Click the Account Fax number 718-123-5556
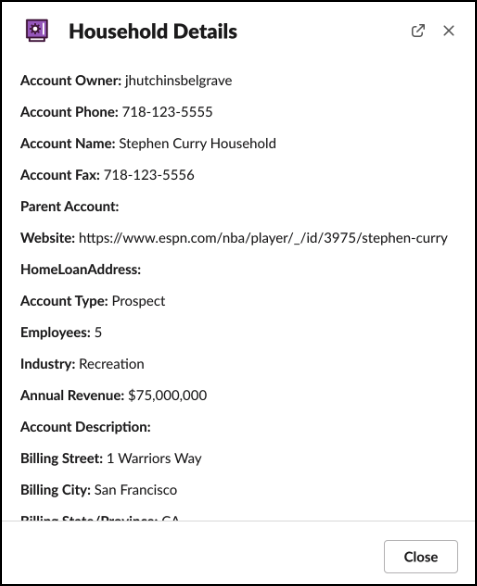Screen dimensions: 477x586 coord(149,175)
